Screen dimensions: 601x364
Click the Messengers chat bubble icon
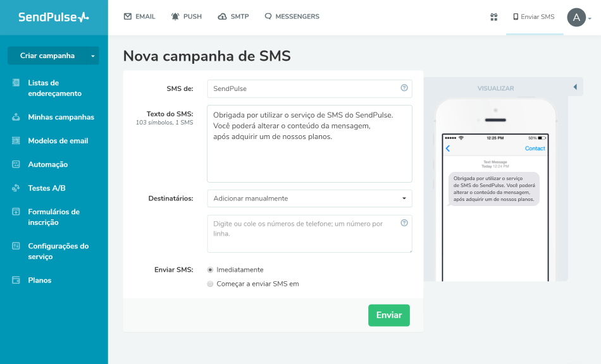point(268,16)
